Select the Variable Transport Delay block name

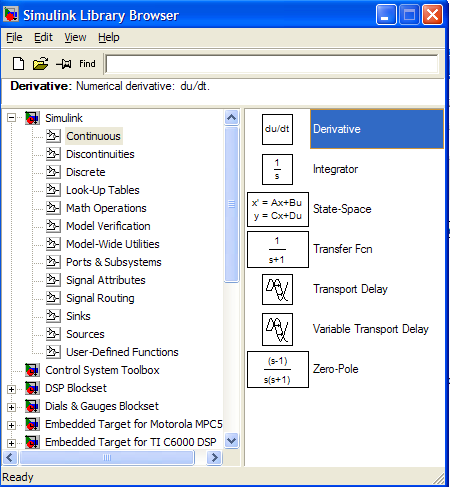[x=371, y=329]
